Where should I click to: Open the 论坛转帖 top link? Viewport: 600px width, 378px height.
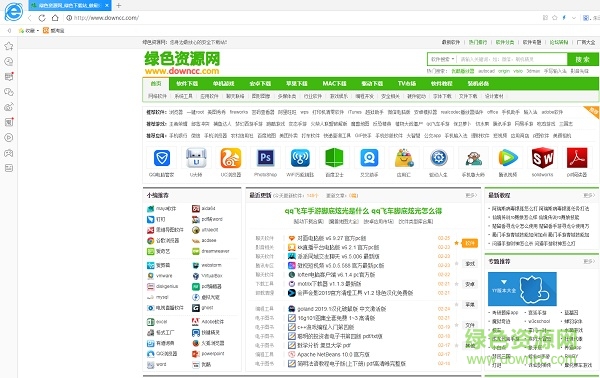(x=559, y=42)
